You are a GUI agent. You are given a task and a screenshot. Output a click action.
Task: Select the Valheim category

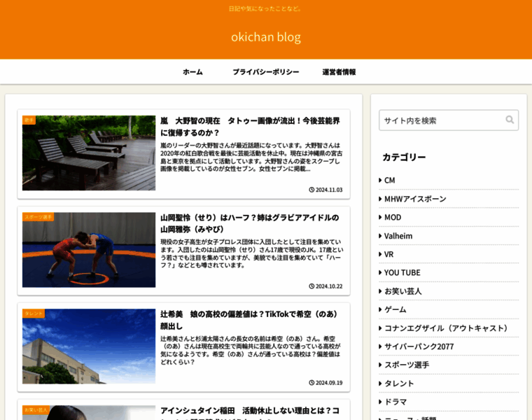tap(398, 236)
